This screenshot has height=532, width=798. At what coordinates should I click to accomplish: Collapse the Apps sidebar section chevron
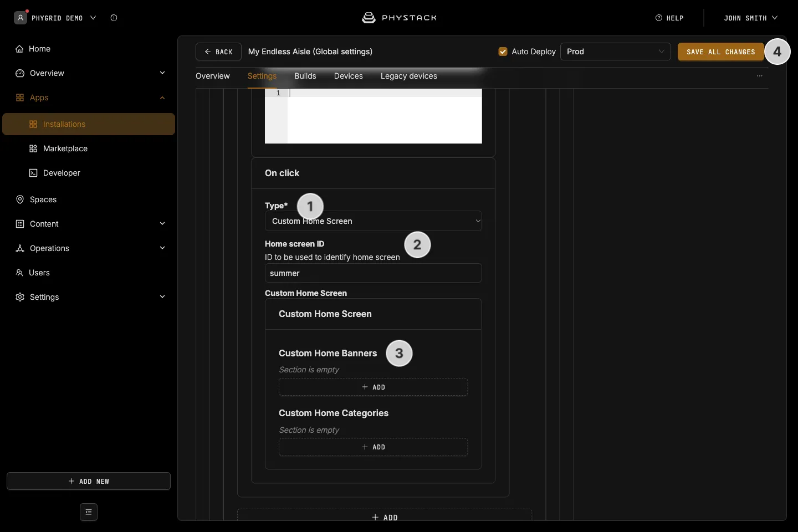click(162, 98)
